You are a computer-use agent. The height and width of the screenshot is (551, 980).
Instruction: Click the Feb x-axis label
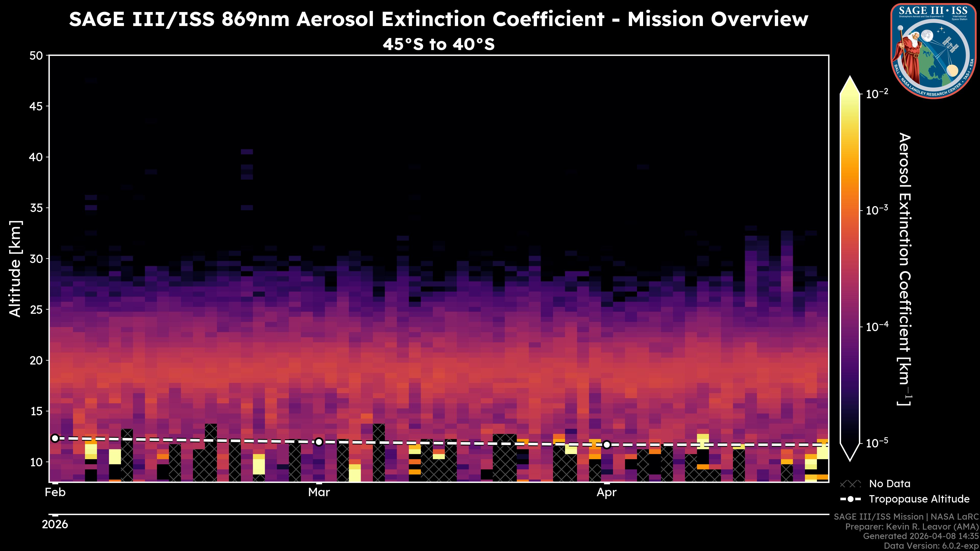(55, 492)
